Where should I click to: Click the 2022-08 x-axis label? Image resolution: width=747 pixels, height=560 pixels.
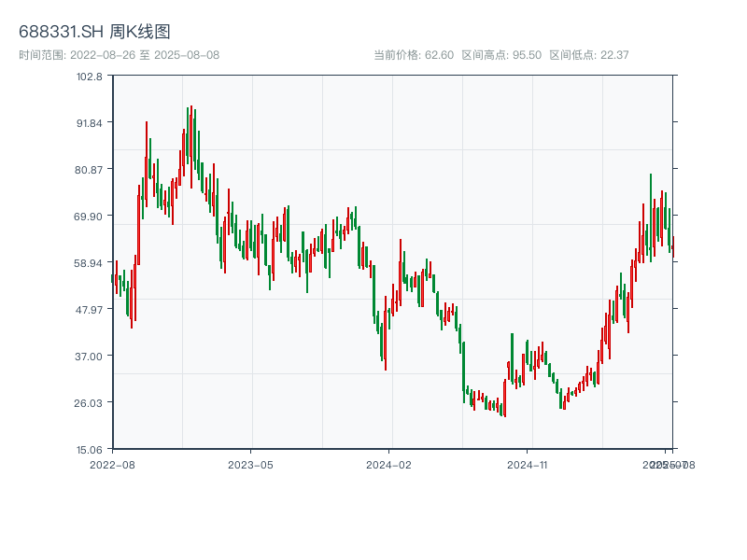pyautogui.click(x=112, y=465)
